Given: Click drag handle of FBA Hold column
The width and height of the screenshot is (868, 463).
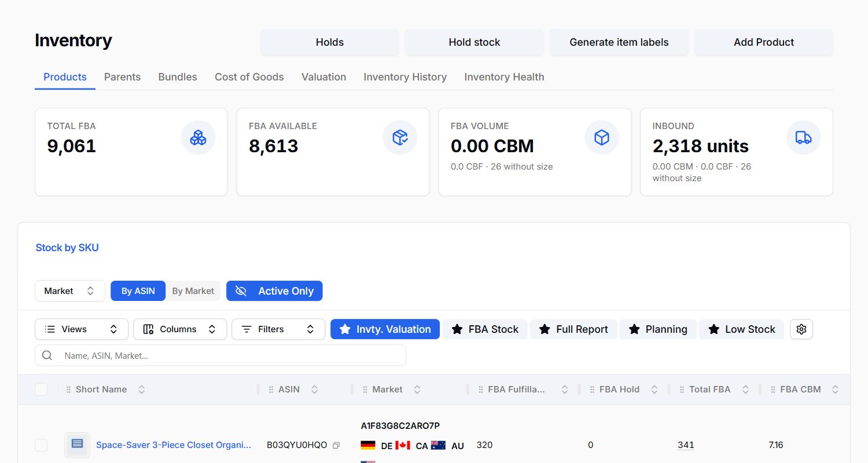Looking at the screenshot, I should coord(592,389).
